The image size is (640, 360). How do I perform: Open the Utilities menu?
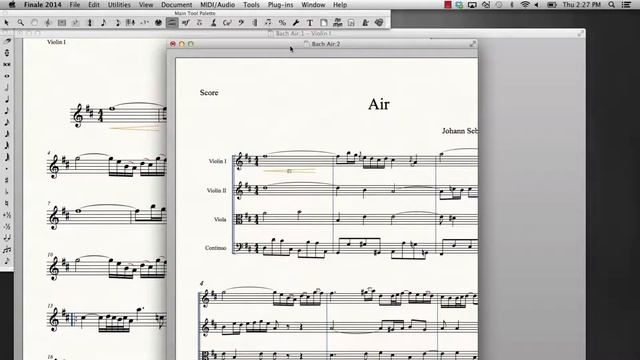tap(119, 5)
